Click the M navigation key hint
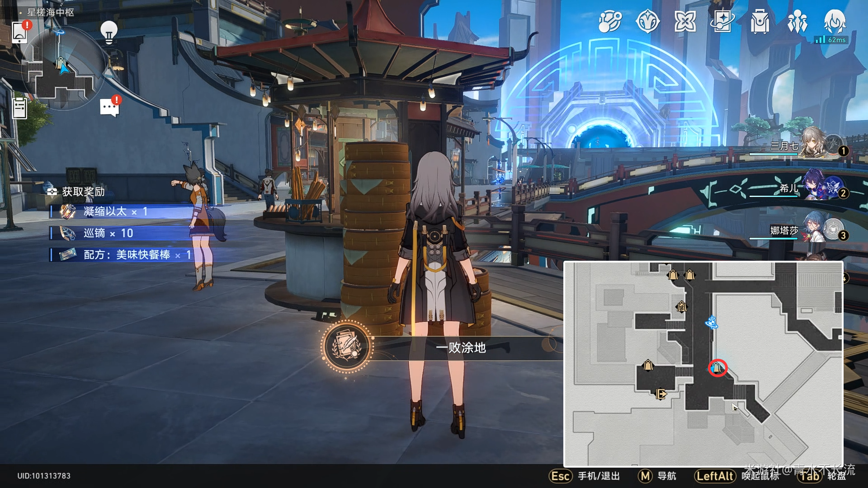The image size is (868, 488). pos(645,476)
